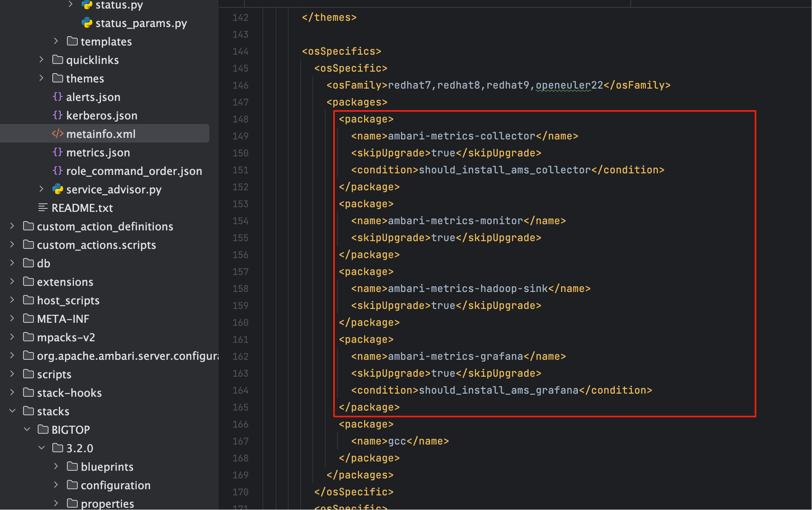Expand the extensions folder
Viewport: 812px width, 510px height.
pos(12,282)
